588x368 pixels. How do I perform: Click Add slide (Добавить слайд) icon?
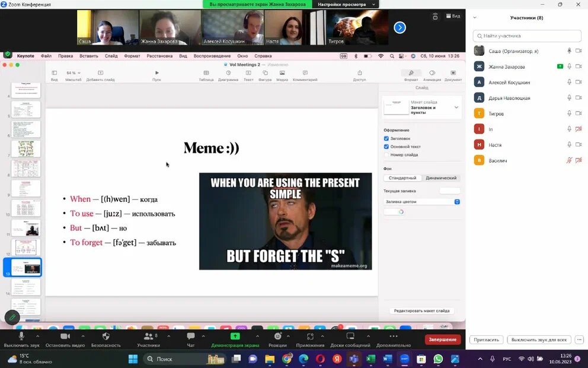coord(100,73)
